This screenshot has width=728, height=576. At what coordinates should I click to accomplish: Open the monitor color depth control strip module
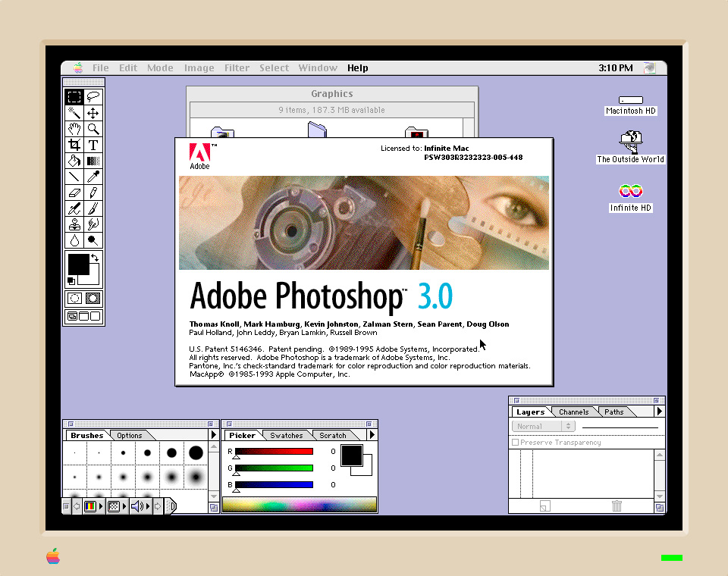click(x=93, y=506)
